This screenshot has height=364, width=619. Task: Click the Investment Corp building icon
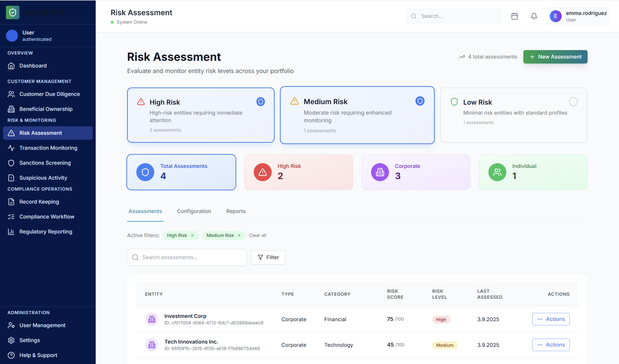[152, 319]
